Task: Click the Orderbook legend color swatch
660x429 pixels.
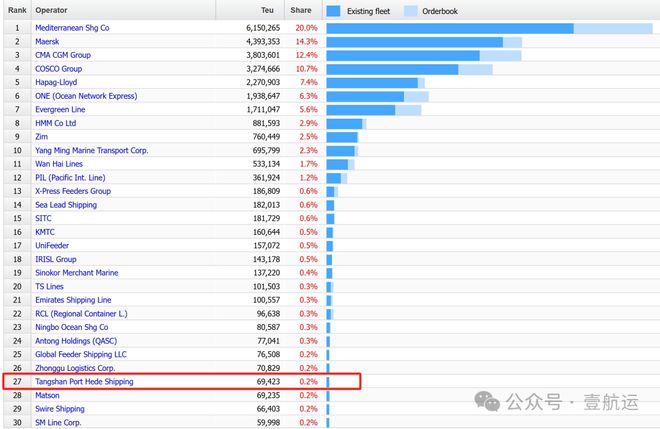Action: point(411,10)
